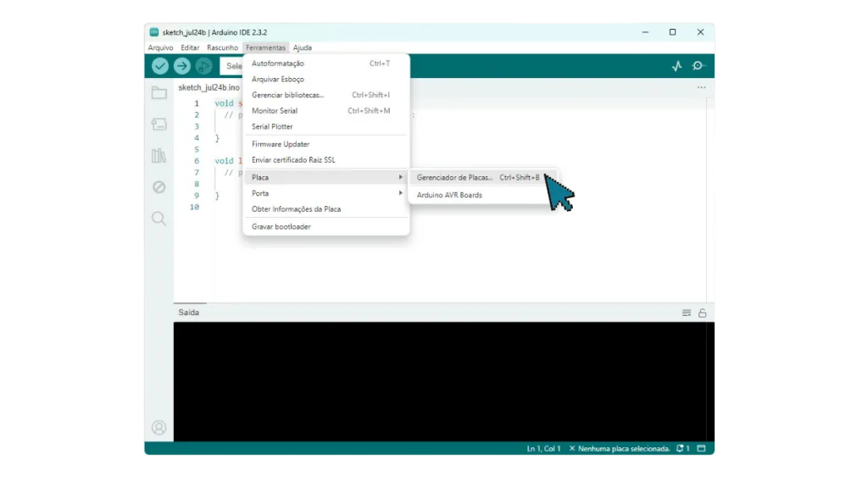868x488 pixels.
Task: Open the Serial Monitor magnifier icon
Action: (x=698, y=66)
